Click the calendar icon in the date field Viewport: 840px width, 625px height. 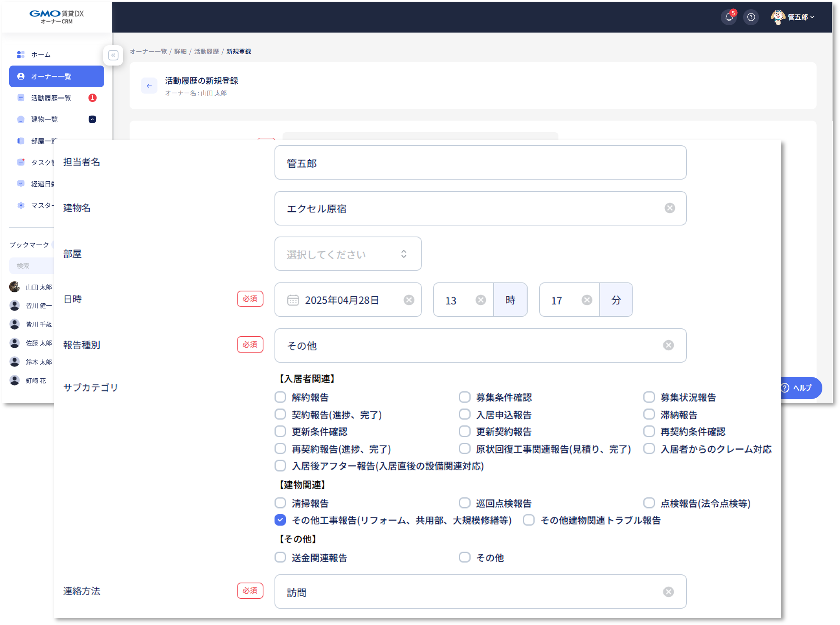coord(293,300)
